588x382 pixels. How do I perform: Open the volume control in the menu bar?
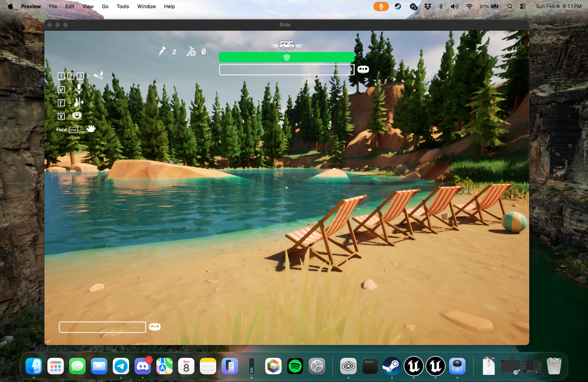click(454, 6)
